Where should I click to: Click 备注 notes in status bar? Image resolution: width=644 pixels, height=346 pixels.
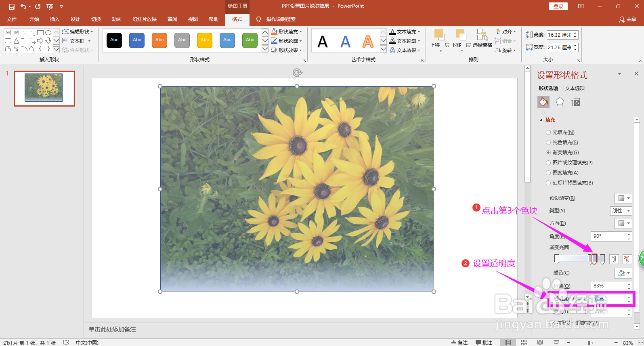[x=459, y=342]
